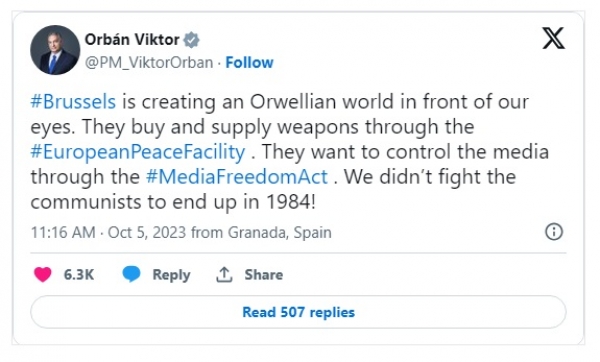600x362 pixels.
Task: Click the @PM_ViktorOrban handle
Action: point(148,63)
